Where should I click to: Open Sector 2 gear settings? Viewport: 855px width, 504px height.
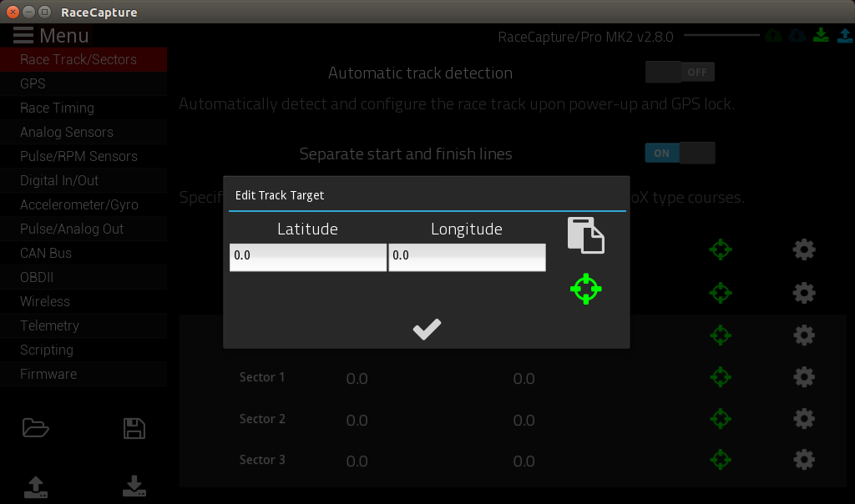tap(804, 419)
